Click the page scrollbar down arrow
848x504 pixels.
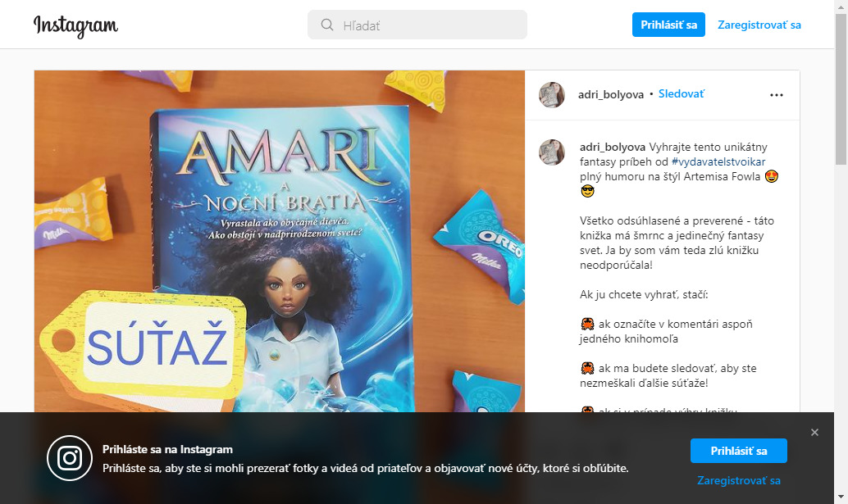pyautogui.click(x=841, y=497)
